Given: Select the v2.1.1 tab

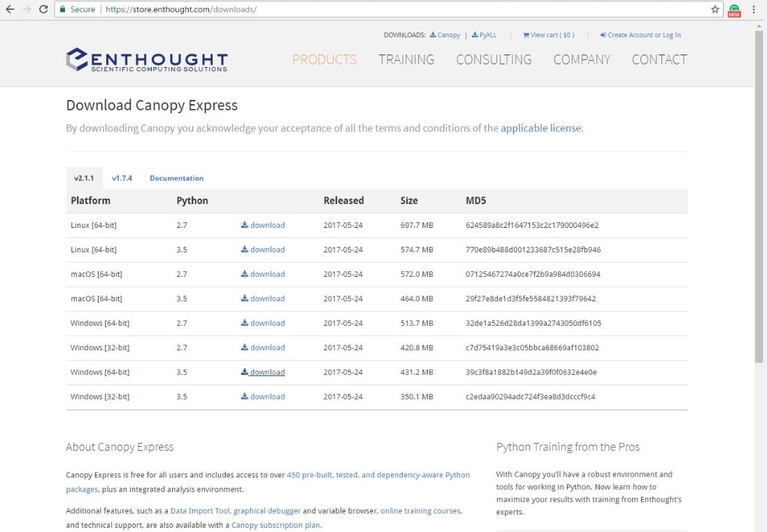Looking at the screenshot, I should [84, 178].
